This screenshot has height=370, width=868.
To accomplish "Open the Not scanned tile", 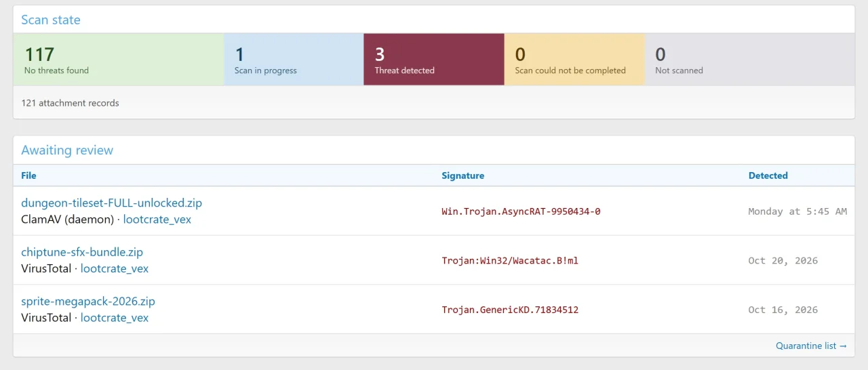I will (749, 60).
